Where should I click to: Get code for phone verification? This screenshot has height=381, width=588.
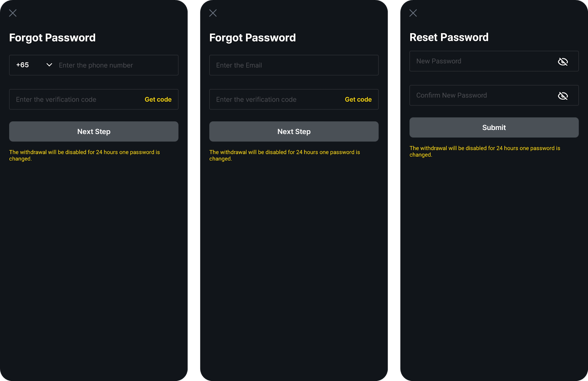coord(158,99)
